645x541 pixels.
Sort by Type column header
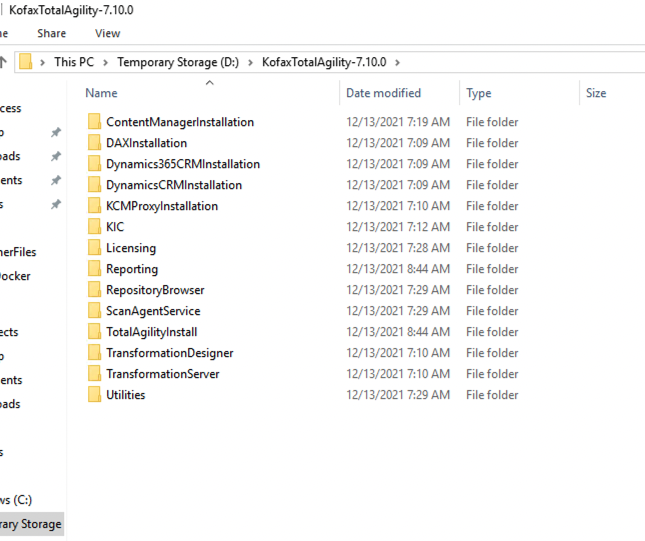[x=478, y=93]
